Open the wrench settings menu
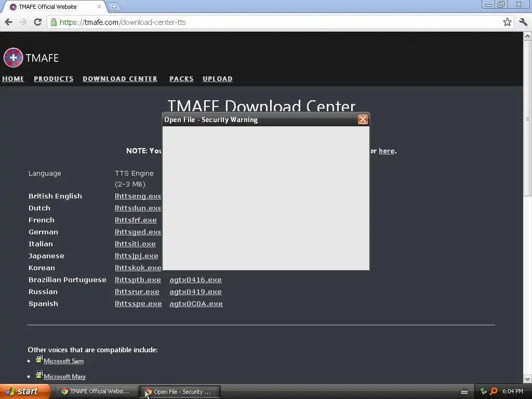 (x=524, y=22)
